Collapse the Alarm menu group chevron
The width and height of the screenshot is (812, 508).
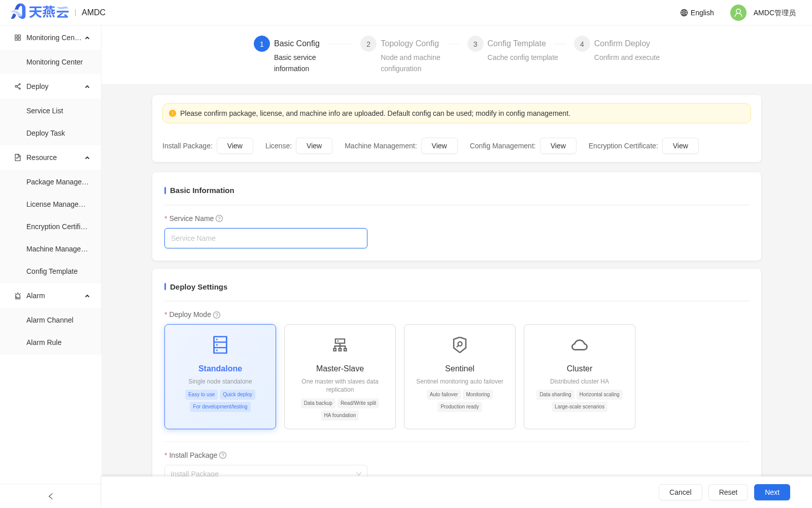point(87,296)
